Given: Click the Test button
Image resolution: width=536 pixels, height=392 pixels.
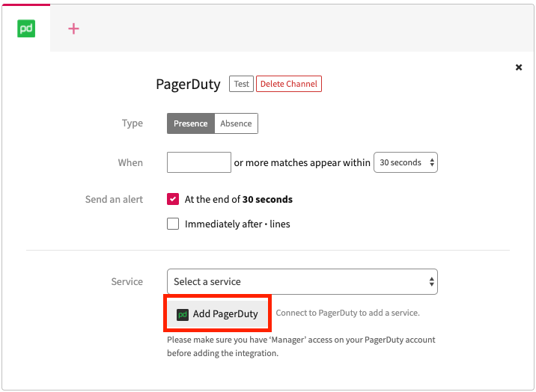Looking at the screenshot, I should point(241,84).
